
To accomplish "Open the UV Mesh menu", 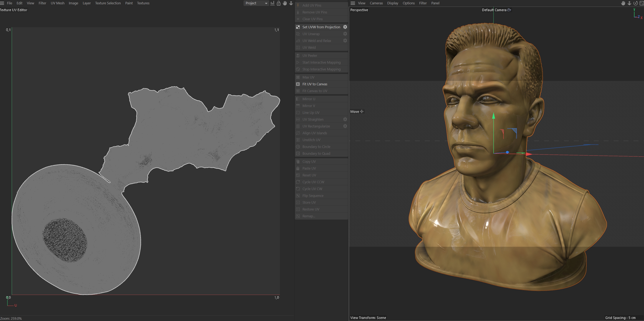I will pos(58,3).
